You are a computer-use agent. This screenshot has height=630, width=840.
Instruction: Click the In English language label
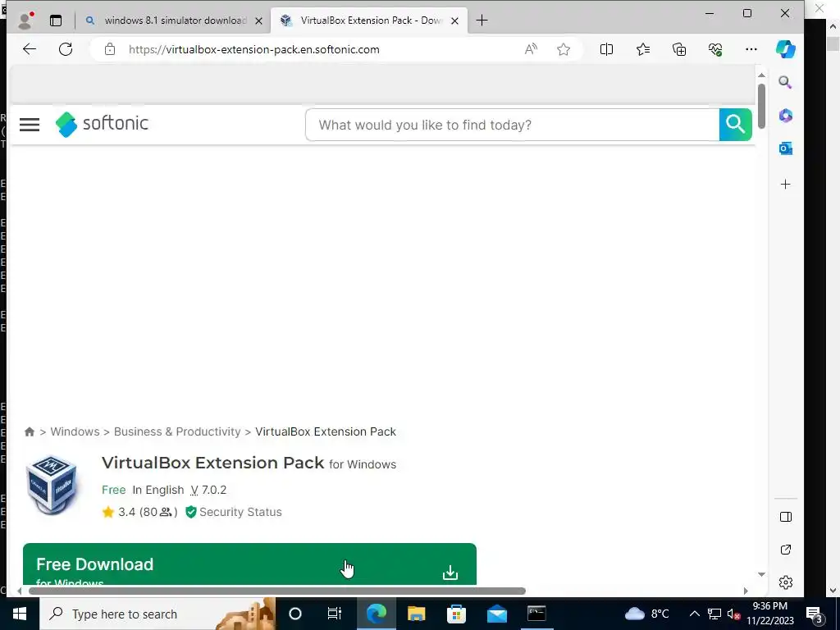point(158,490)
